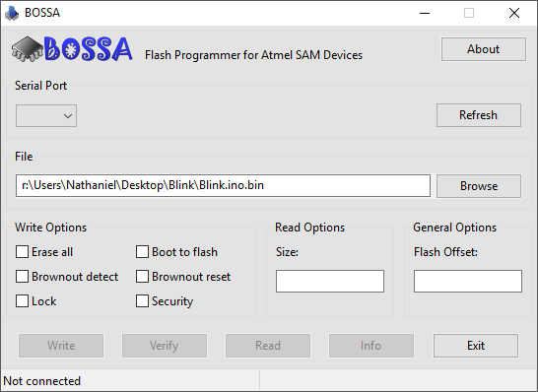Click the General Options group label

(x=454, y=228)
